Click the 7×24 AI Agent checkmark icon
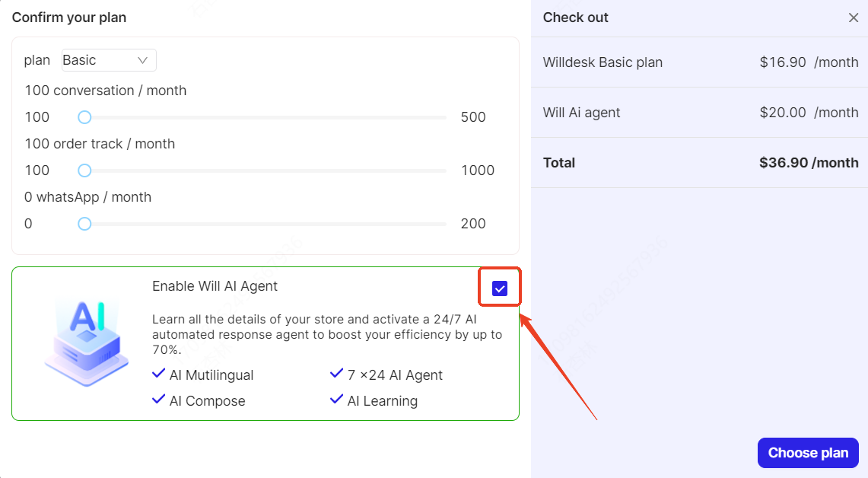Viewport: 868px width, 478px height. coord(336,374)
